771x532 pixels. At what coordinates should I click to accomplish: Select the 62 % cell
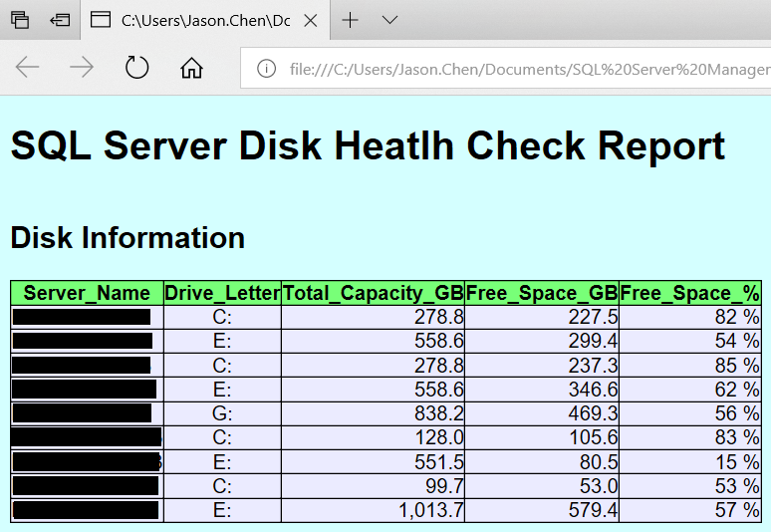pyautogui.click(x=690, y=390)
